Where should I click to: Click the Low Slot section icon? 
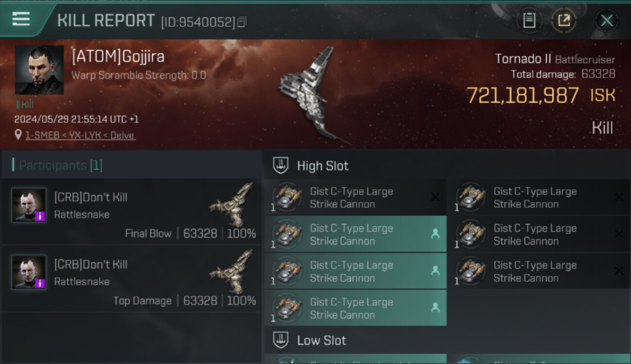[x=281, y=340]
